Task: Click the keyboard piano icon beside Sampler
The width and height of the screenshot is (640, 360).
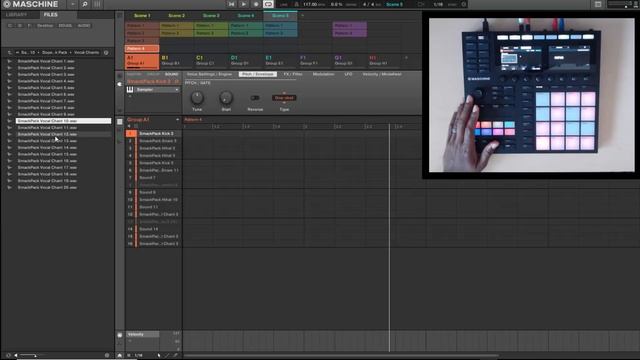Action: 130,89
